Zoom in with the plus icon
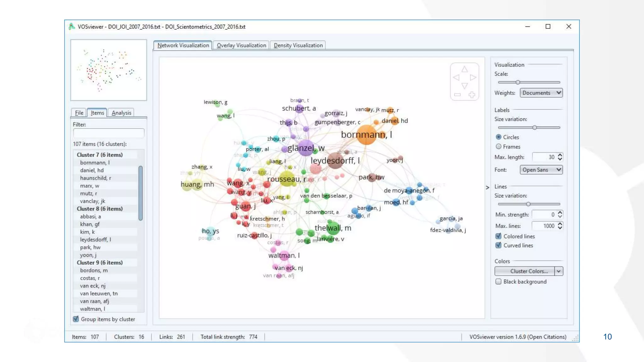The height and width of the screenshot is (362, 644). 472,95
